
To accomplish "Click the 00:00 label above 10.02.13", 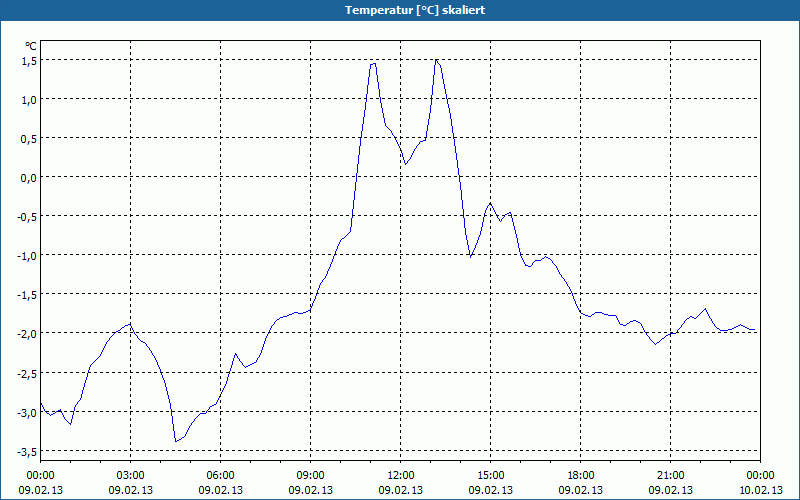I will coord(760,476).
